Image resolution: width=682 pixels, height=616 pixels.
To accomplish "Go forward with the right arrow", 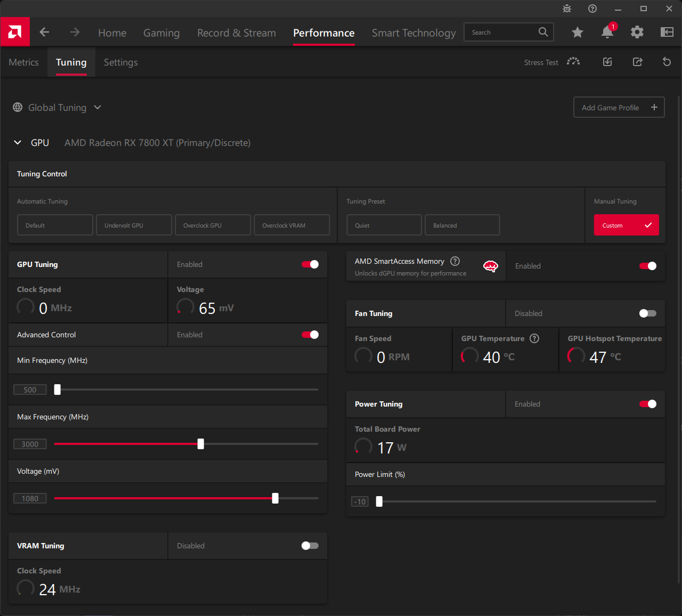I will point(75,33).
